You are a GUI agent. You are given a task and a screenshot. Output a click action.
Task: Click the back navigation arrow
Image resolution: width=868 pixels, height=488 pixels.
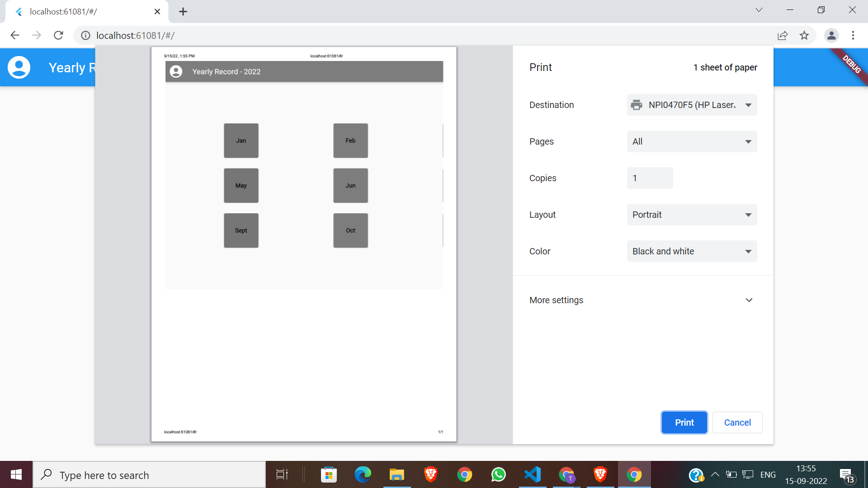point(15,35)
